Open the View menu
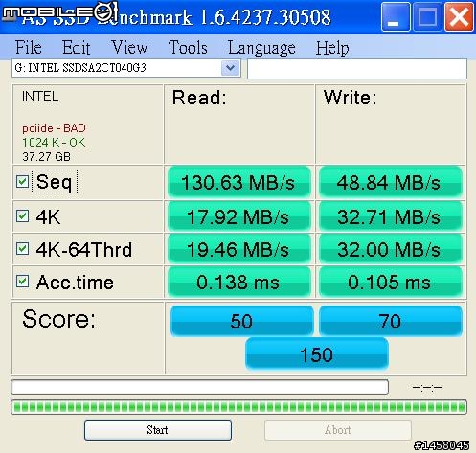The image size is (476, 453). [129, 48]
